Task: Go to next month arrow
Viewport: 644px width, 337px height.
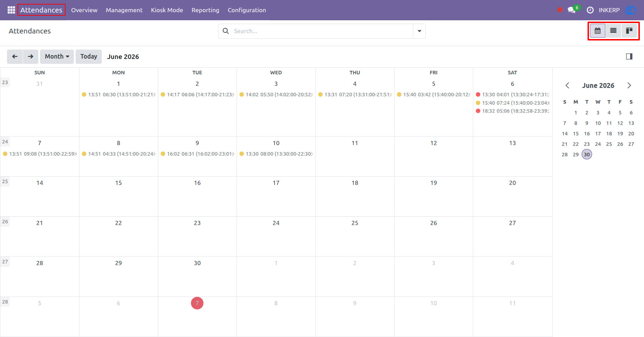Action: [31, 57]
